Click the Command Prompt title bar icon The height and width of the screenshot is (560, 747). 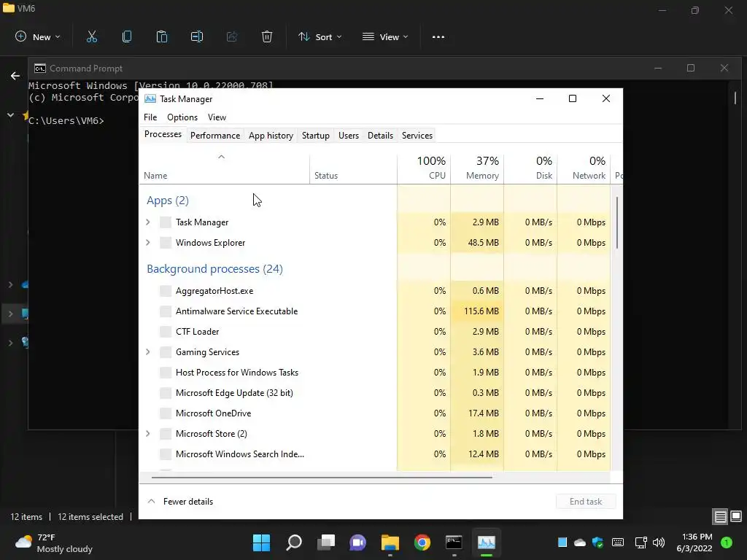click(40, 69)
